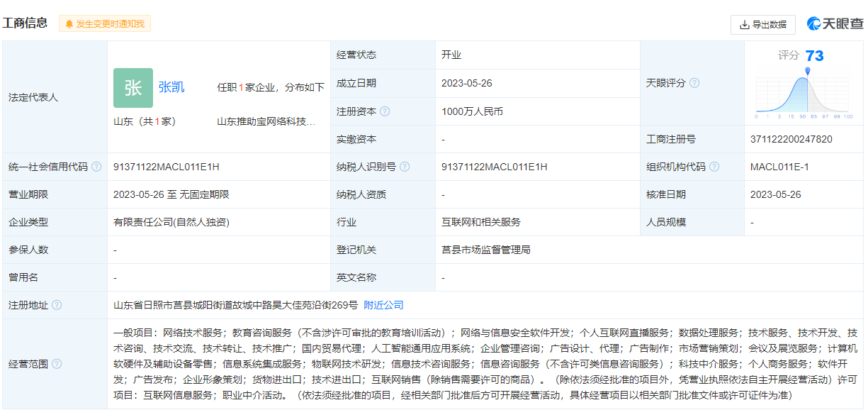868x410 pixels.
Task: Click the registration authority 莒县市场监督管理局
Action: tap(486, 250)
